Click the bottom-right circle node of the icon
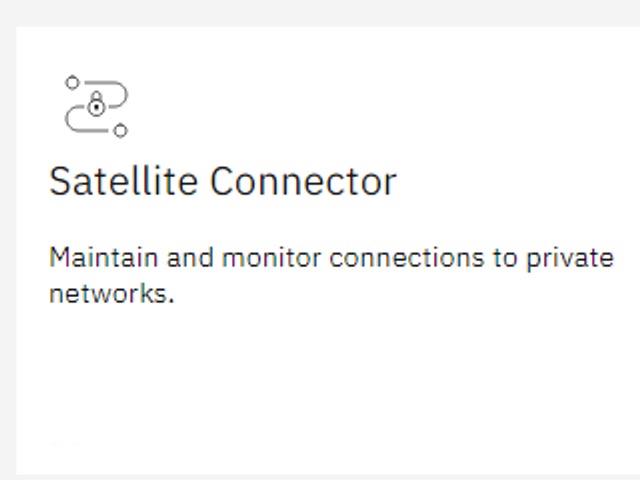This screenshot has height=480, width=640. pos(120,131)
